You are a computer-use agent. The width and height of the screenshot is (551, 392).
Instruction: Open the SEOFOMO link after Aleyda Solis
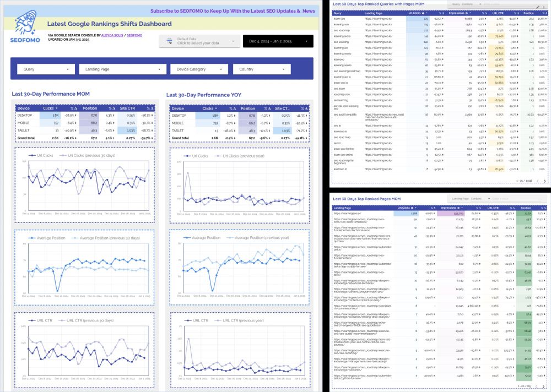point(134,35)
